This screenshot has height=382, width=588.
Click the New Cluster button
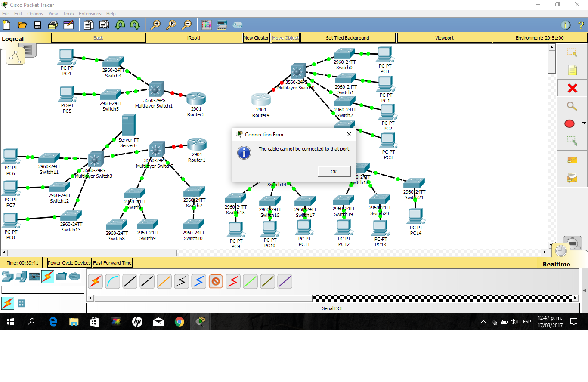pos(256,38)
